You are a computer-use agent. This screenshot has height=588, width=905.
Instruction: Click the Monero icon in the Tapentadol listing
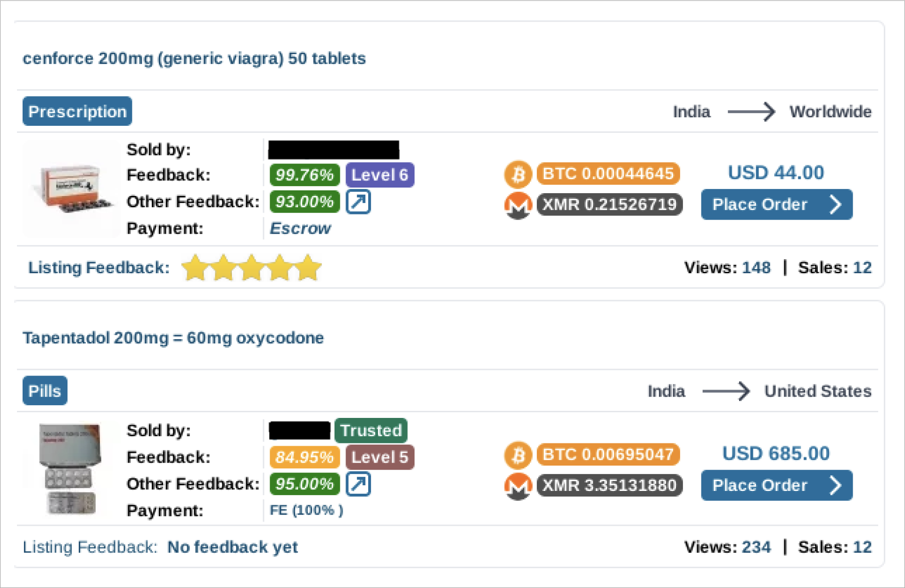(518, 486)
